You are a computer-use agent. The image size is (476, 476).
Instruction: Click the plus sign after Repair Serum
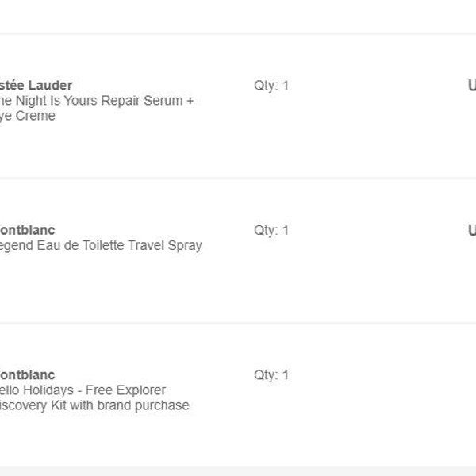pyautogui.click(x=190, y=101)
